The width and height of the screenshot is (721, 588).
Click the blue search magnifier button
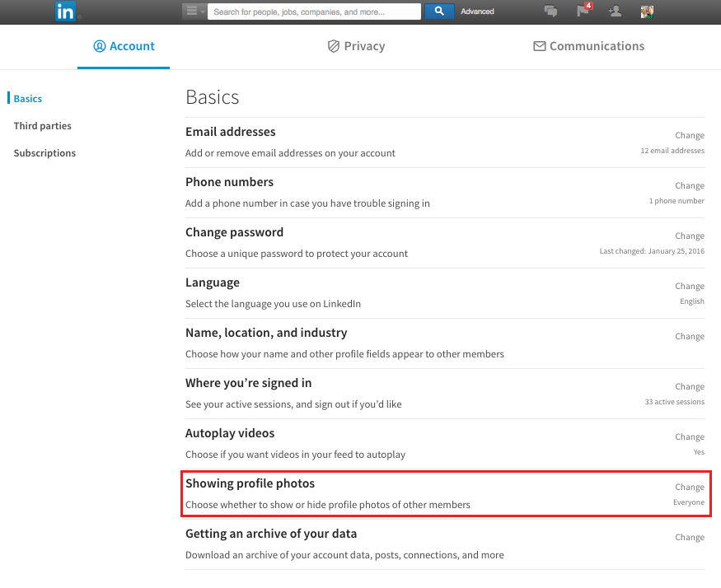tap(439, 11)
